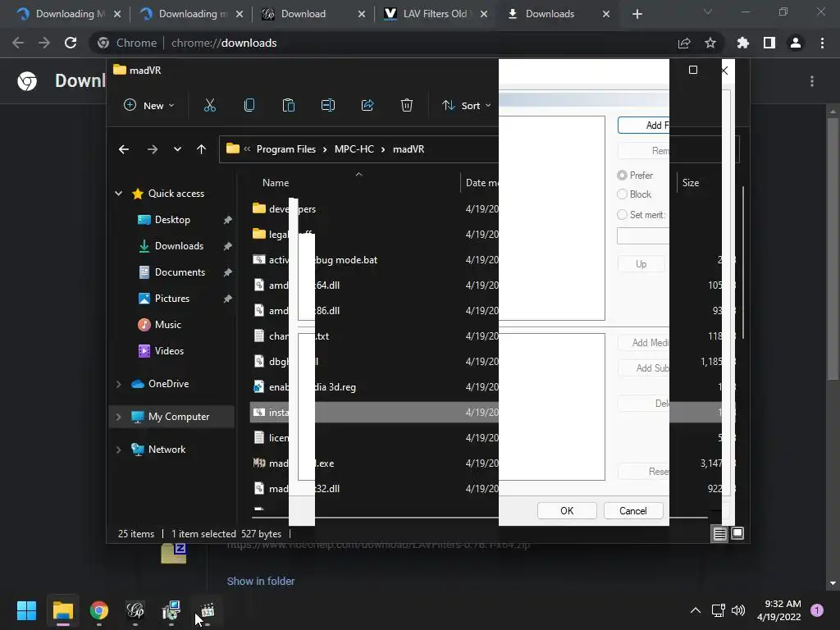Click the Cut icon in Explorer toolbar

click(x=209, y=106)
